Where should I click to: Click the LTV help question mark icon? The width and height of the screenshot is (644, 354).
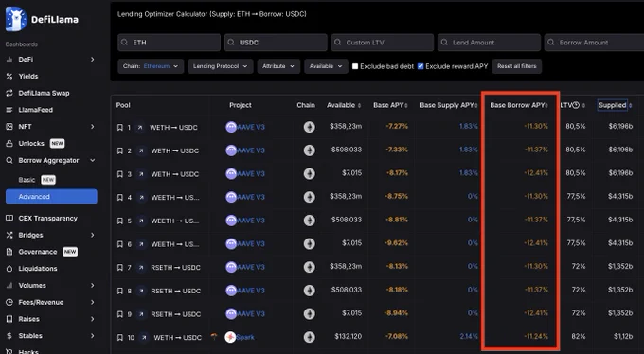click(x=576, y=105)
